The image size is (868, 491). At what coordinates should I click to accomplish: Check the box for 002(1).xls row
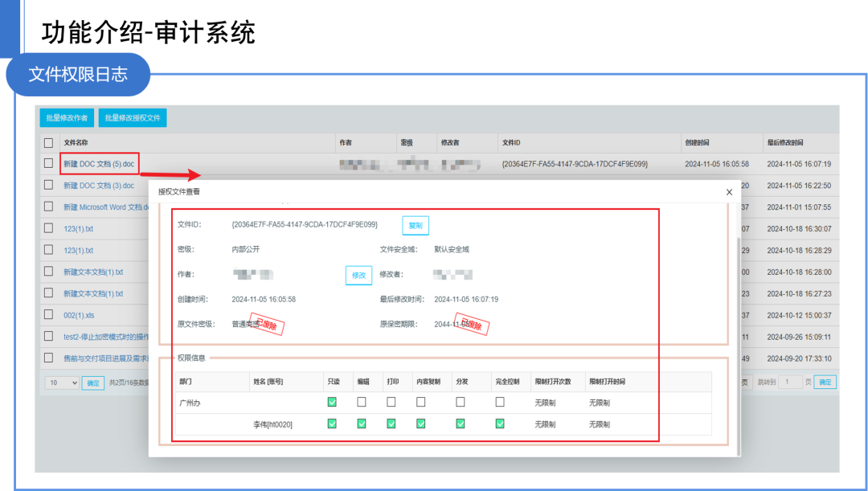[49, 314]
